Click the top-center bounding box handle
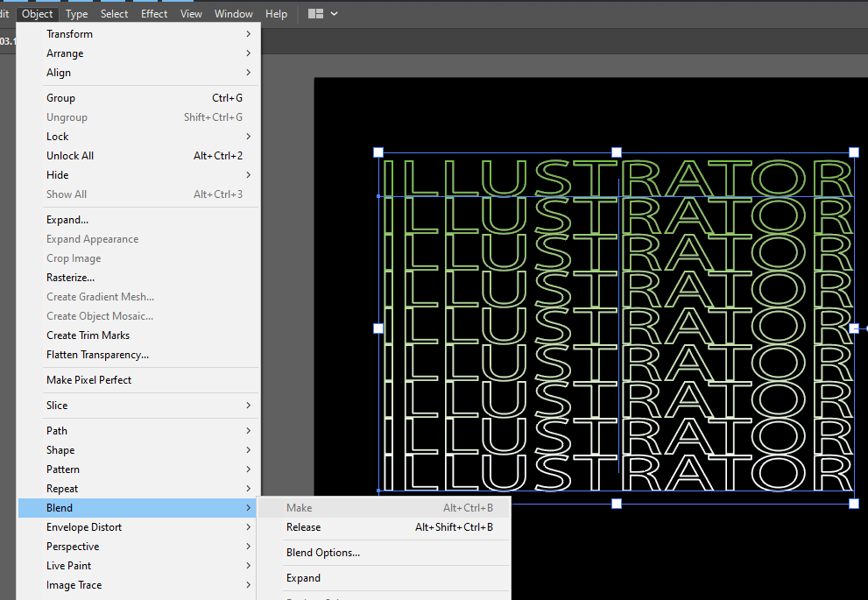This screenshot has height=600, width=868. pyautogui.click(x=616, y=152)
